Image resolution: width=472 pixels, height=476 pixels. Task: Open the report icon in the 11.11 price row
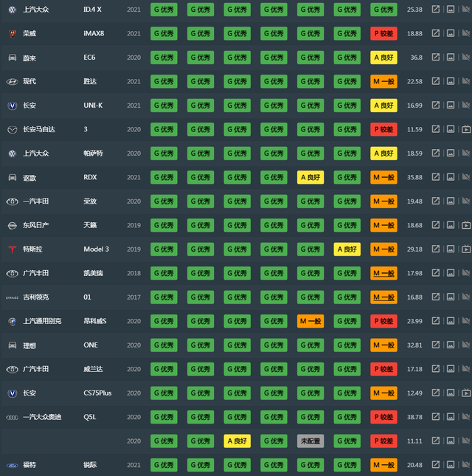(436, 441)
